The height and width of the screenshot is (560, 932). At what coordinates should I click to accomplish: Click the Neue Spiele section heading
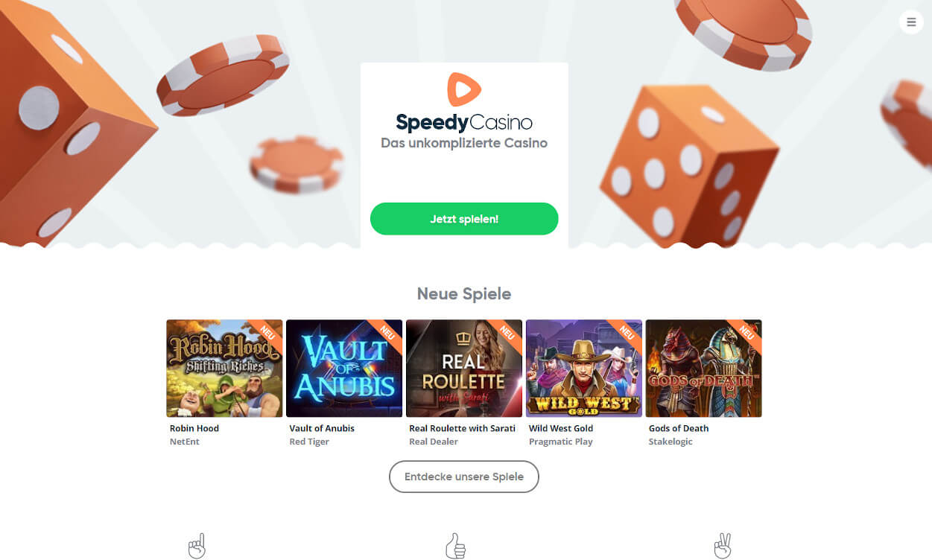464,293
